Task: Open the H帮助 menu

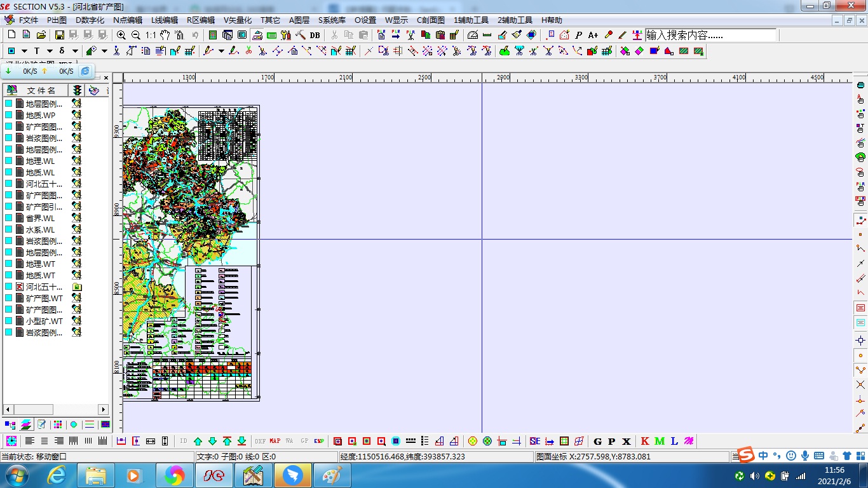Action: [x=552, y=20]
